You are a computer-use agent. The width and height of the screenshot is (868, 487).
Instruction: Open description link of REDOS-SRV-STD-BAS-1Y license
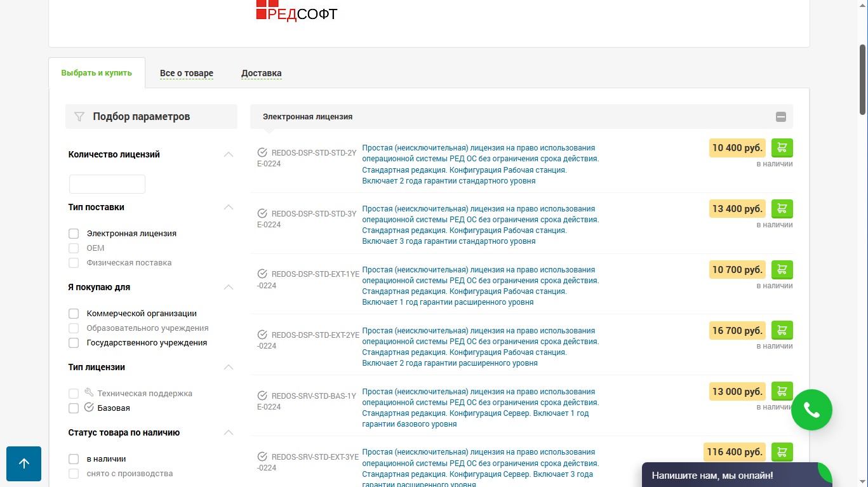pos(481,408)
